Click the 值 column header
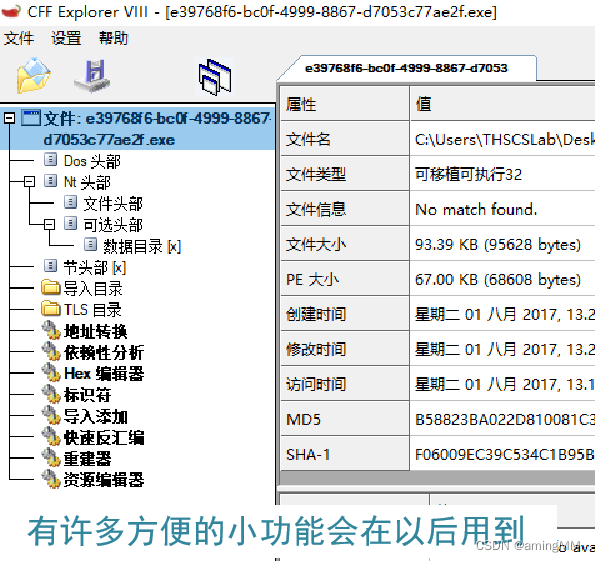Viewport: 595px width, 562px height. tap(503, 104)
